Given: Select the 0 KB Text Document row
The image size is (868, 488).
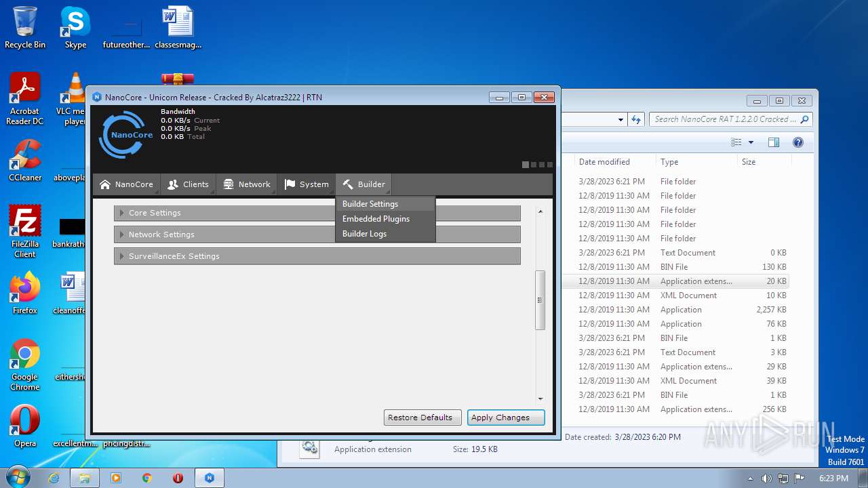Looking at the screenshot, I should (675, 253).
